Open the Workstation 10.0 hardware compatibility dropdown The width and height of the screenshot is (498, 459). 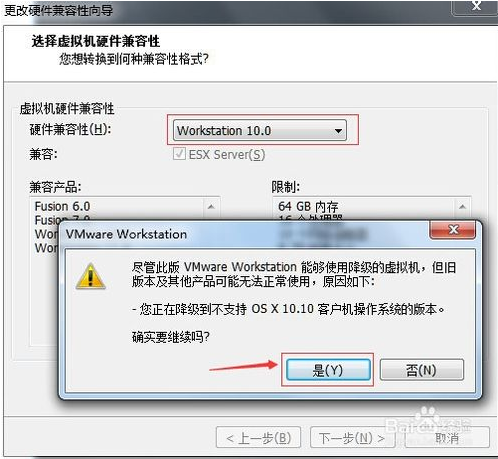click(260, 130)
